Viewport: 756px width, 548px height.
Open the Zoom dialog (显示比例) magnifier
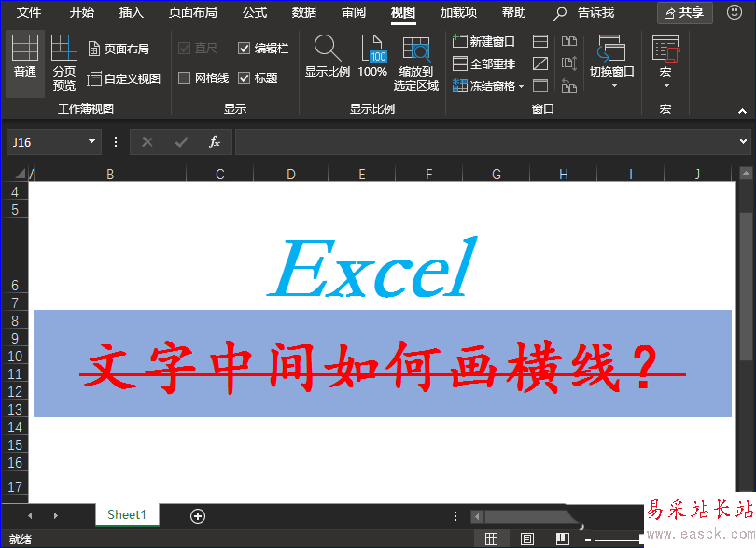(328, 56)
